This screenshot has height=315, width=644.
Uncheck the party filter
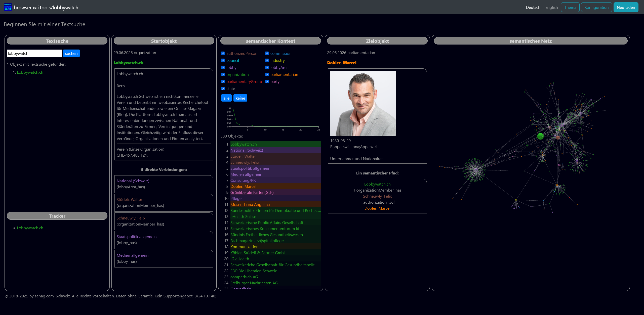(267, 81)
